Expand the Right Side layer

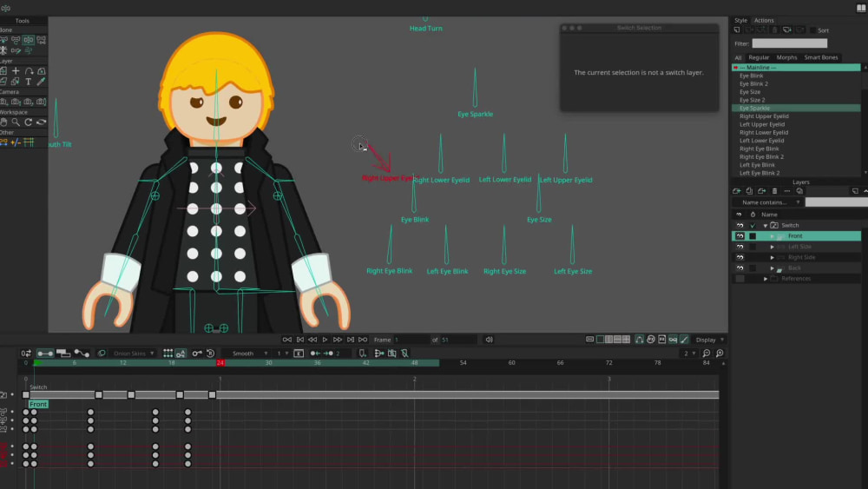pyautogui.click(x=773, y=257)
